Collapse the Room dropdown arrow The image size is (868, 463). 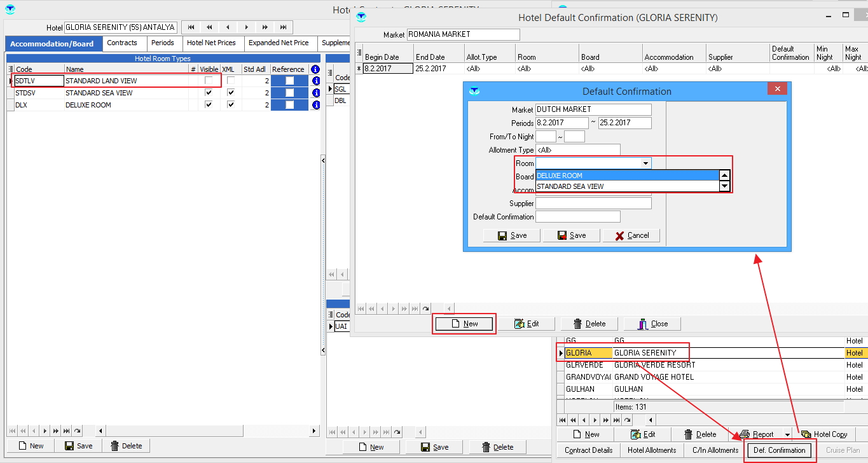coord(645,163)
